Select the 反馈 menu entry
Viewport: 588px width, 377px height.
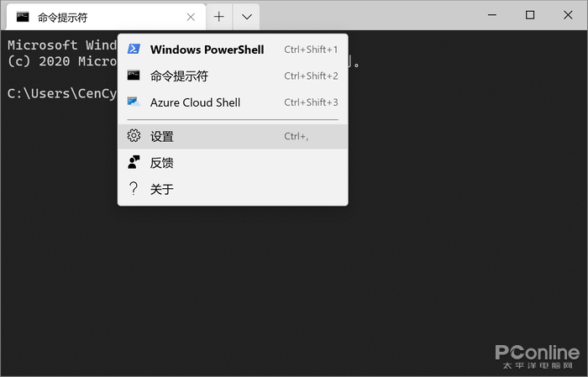pyautogui.click(x=162, y=163)
